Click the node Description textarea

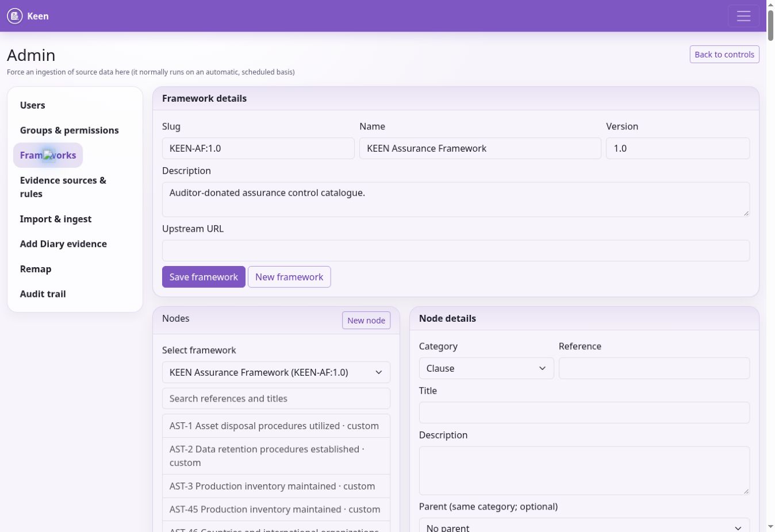[x=584, y=471]
